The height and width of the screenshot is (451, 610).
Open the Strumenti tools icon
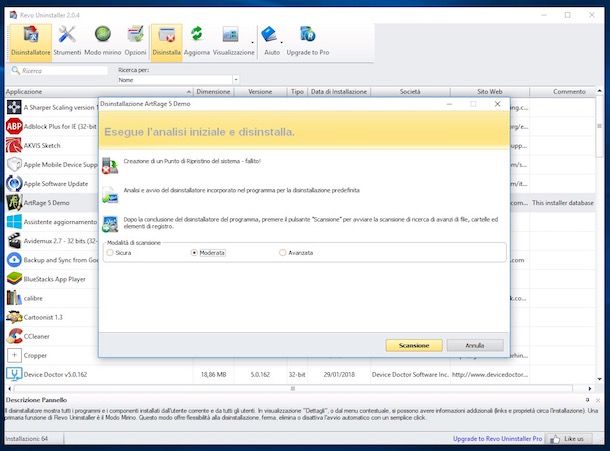click(x=67, y=41)
